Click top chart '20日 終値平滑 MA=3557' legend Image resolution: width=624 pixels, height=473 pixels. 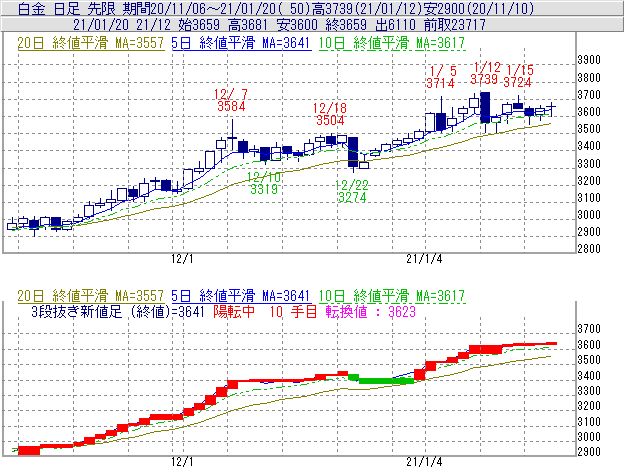pyautogui.click(x=91, y=43)
